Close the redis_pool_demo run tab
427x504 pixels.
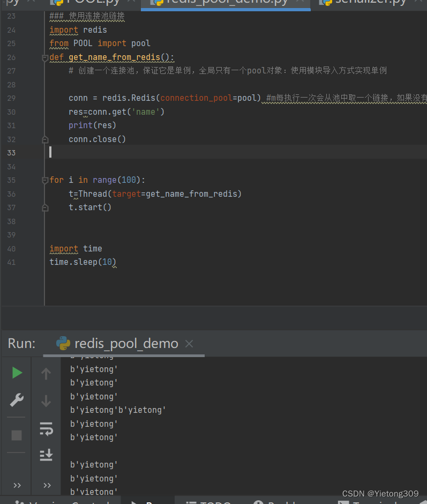pyautogui.click(x=189, y=344)
